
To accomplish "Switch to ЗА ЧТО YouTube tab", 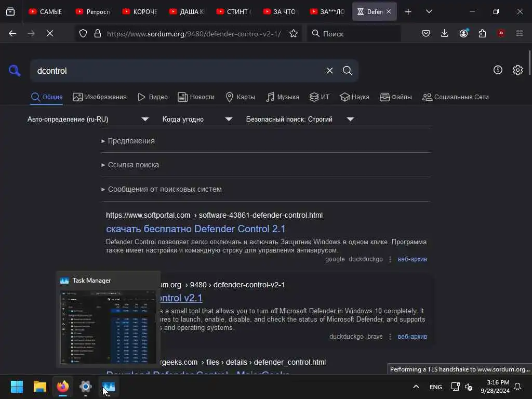I will [x=280, y=12].
